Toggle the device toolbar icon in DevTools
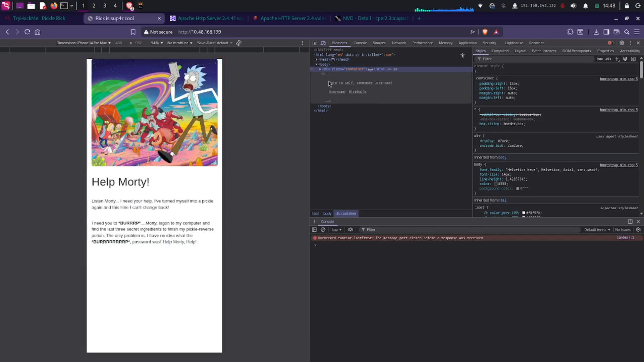 click(323, 43)
